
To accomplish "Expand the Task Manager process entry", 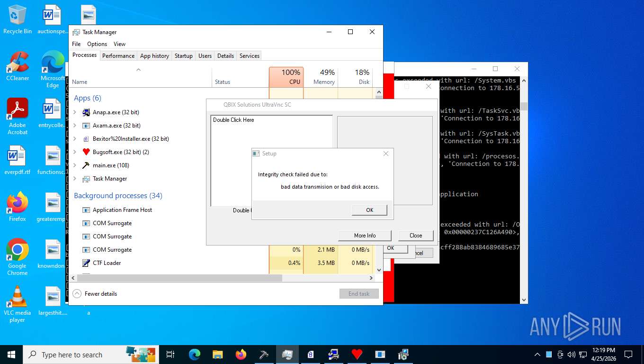I will [x=75, y=179].
